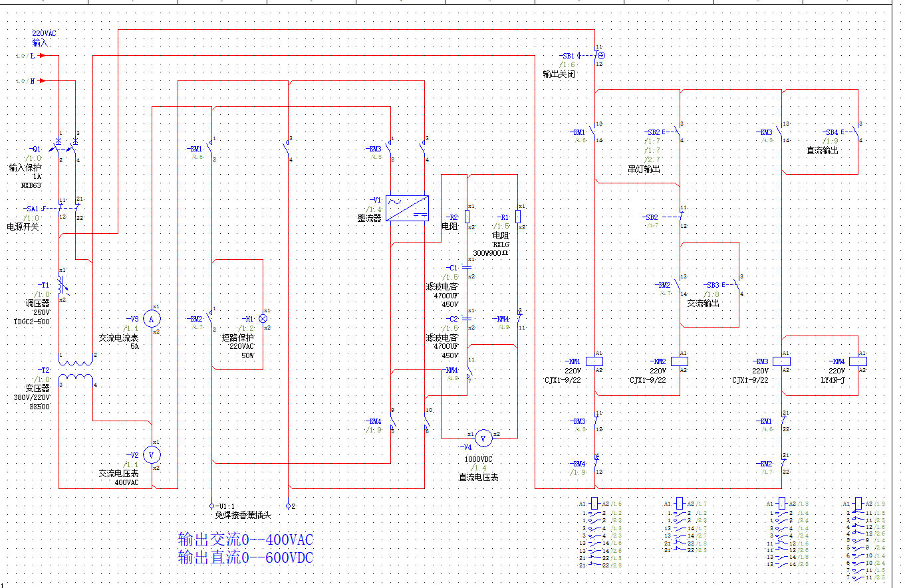
Task: Select the V3 AC ammeter symbol
Action: coord(152,320)
